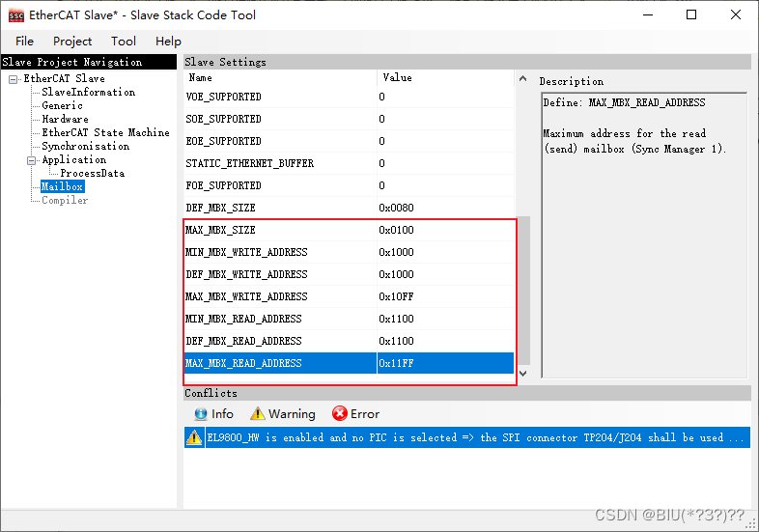Select the VOE_SUPPORTED setting row
This screenshot has height=532, width=759.
349,97
